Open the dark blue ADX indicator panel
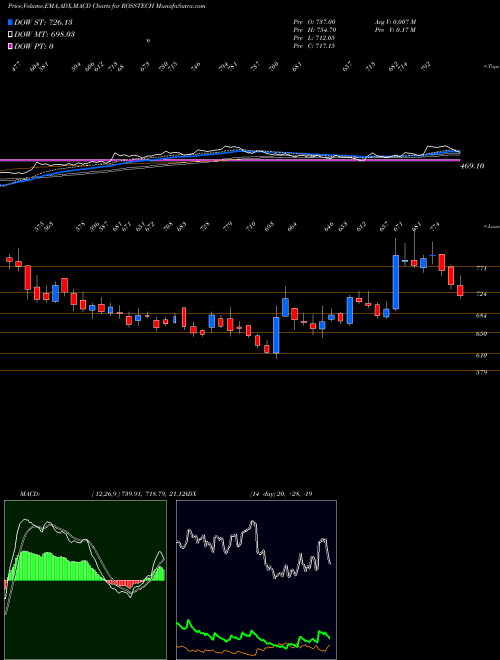500x660 pixels. (x=256, y=580)
